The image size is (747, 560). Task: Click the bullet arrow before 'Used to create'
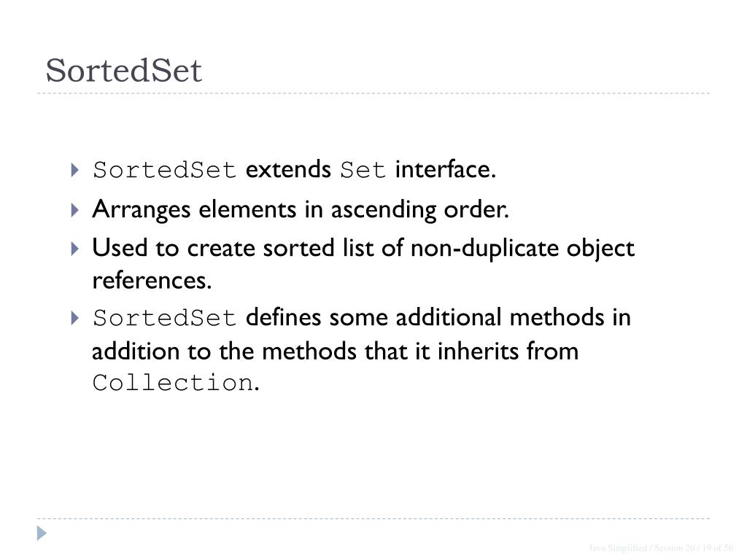(74, 249)
